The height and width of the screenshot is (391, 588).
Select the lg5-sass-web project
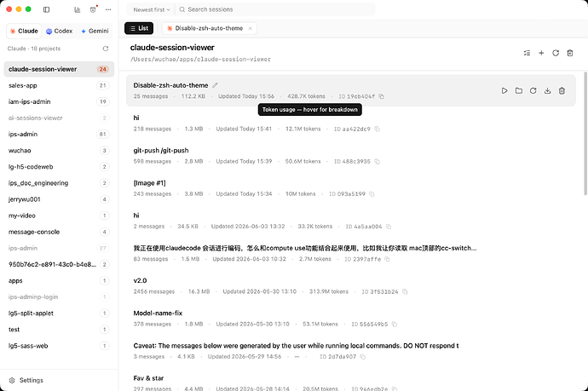tap(59, 346)
